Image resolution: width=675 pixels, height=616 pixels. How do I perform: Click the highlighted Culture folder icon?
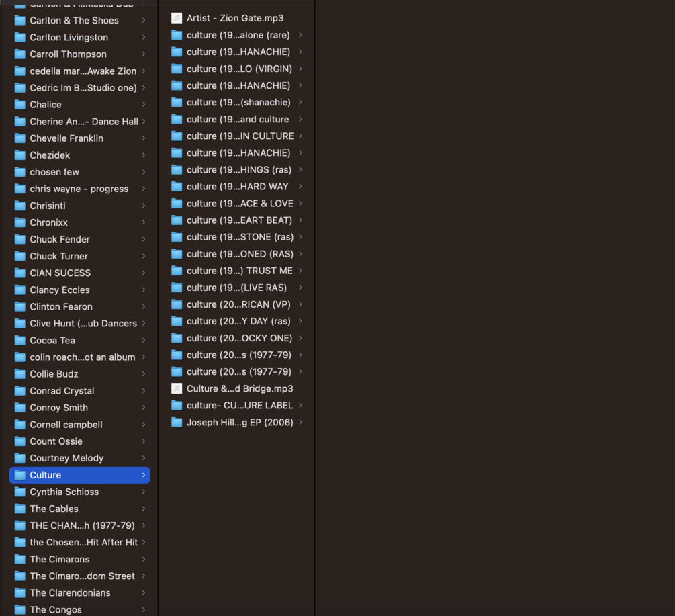point(19,475)
